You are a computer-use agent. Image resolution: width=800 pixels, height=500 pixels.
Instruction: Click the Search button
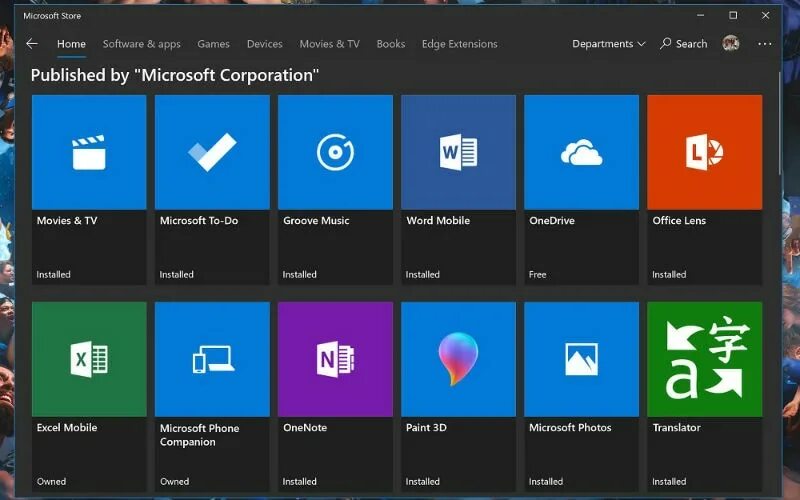tap(684, 44)
